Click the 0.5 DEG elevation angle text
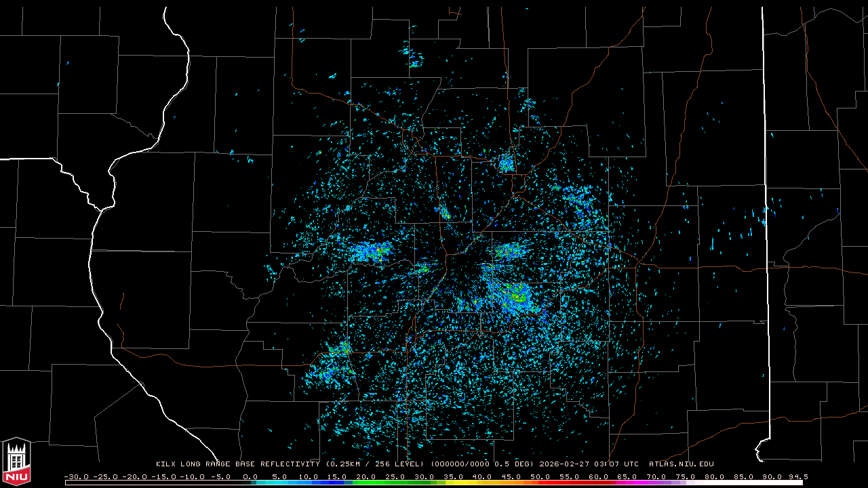Image resolution: width=868 pixels, height=488 pixels. point(517,464)
